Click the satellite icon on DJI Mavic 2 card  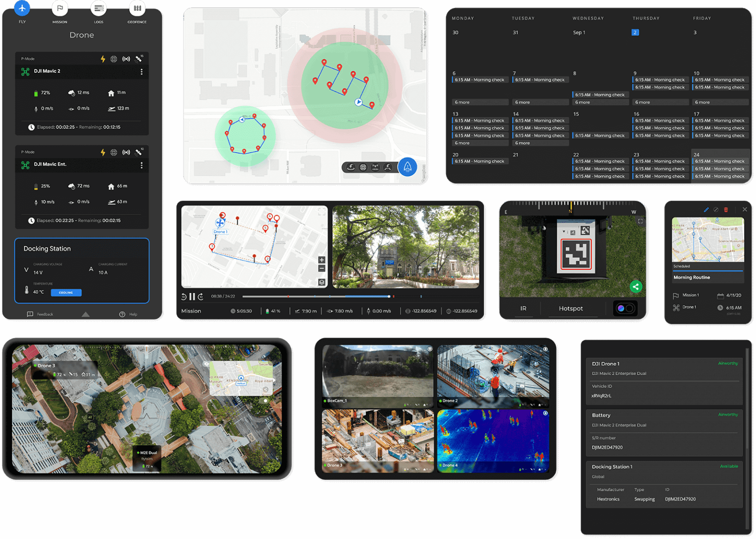coord(139,59)
